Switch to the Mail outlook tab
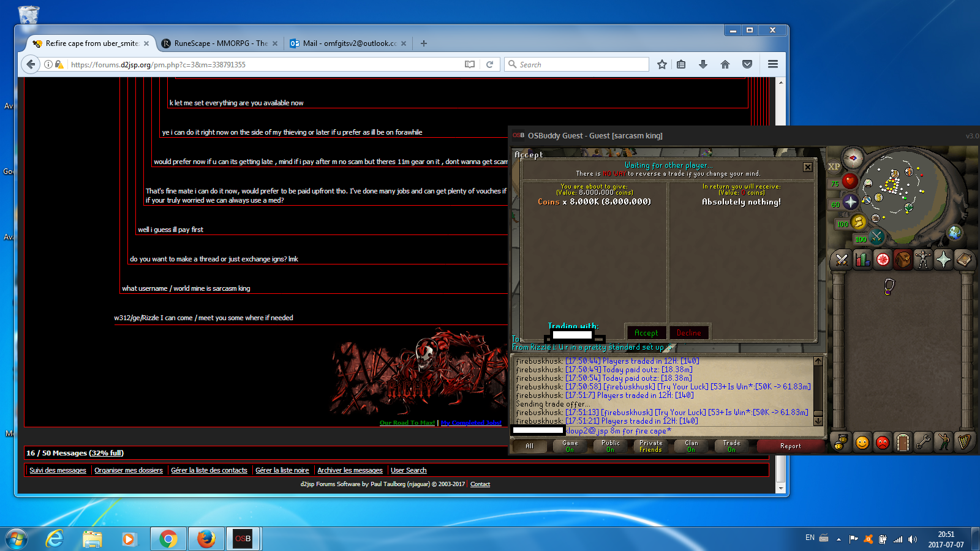 pos(346,43)
